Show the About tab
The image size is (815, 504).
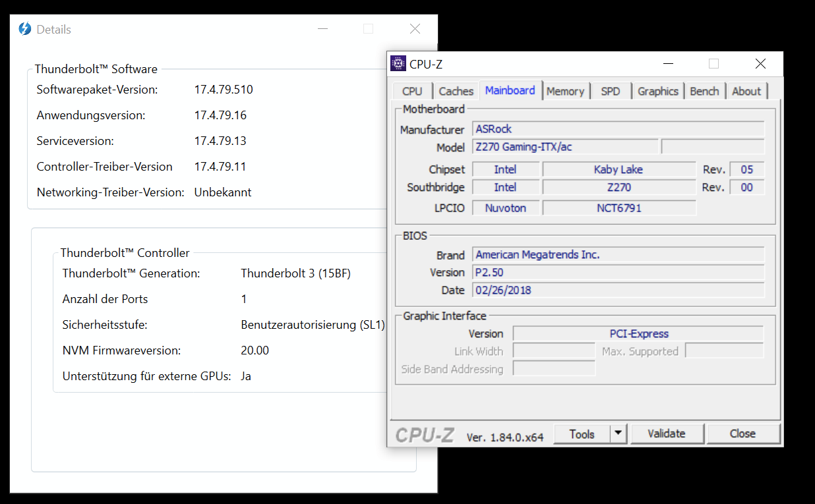coord(746,91)
